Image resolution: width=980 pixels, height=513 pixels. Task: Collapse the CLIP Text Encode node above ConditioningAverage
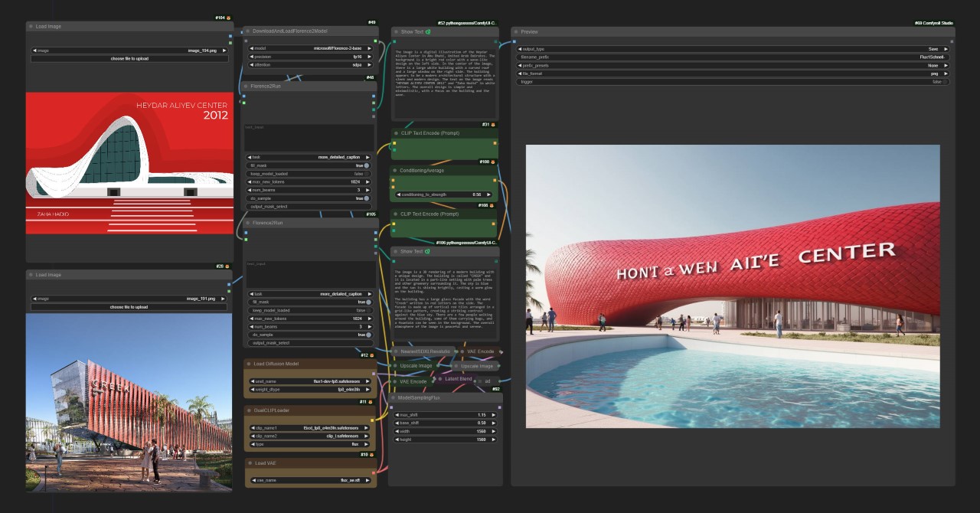[x=396, y=132]
